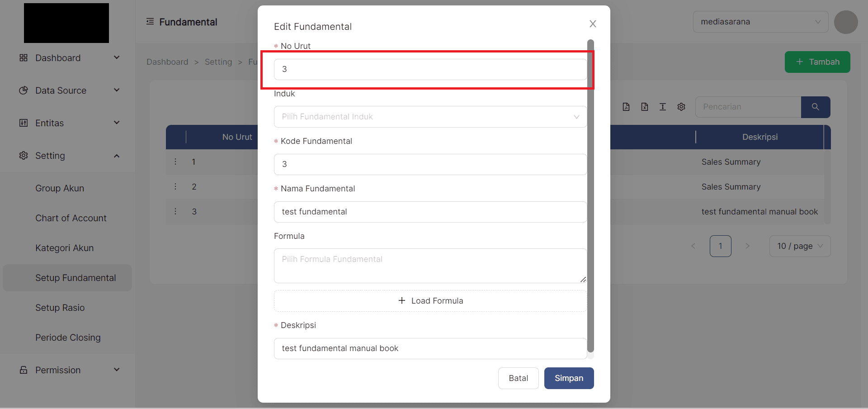Collapse the Setting sidebar section
The width and height of the screenshot is (868, 409).
[116, 156]
